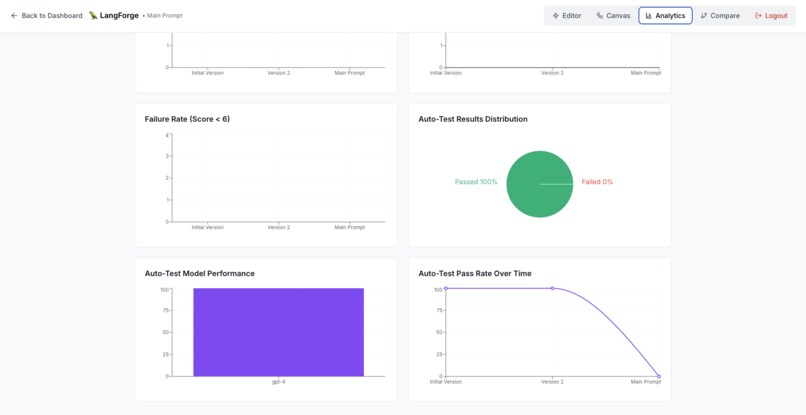Click Main Prompt label in Failure Rate chart
Image resolution: width=806 pixels, height=415 pixels.
350,227
